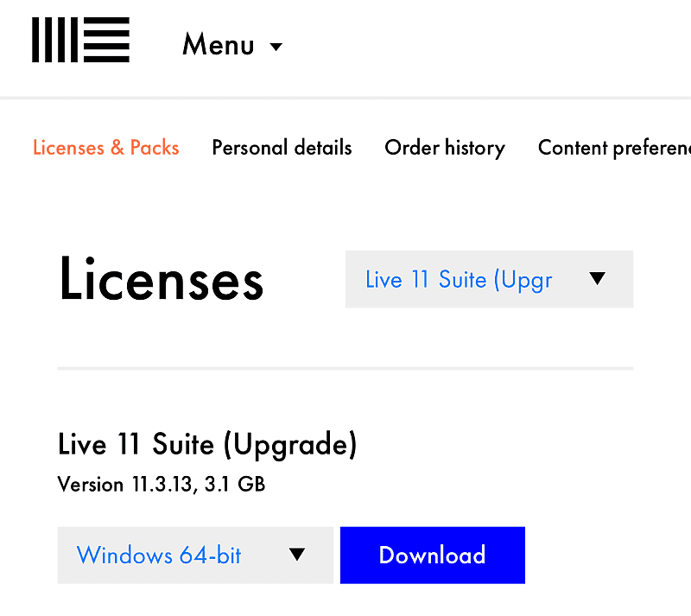Open the Order history section
Screen dimensions: 691x616
pos(445,148)
